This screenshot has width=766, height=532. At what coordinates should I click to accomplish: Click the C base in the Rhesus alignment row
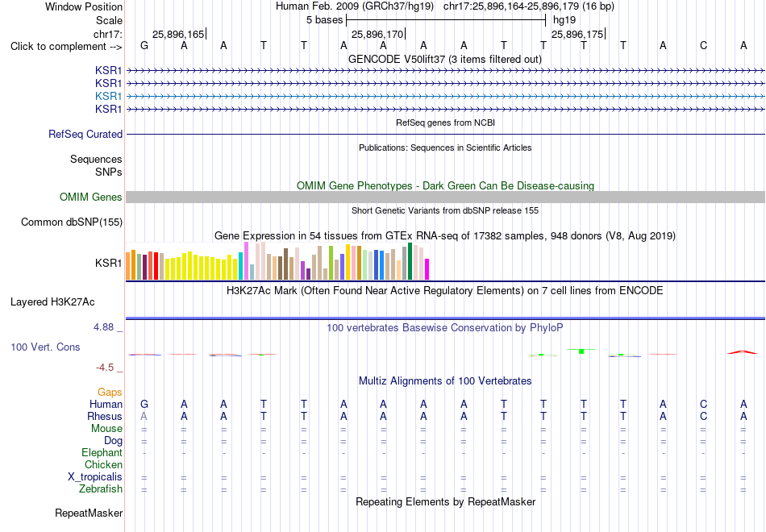click(x=703, y=416)
